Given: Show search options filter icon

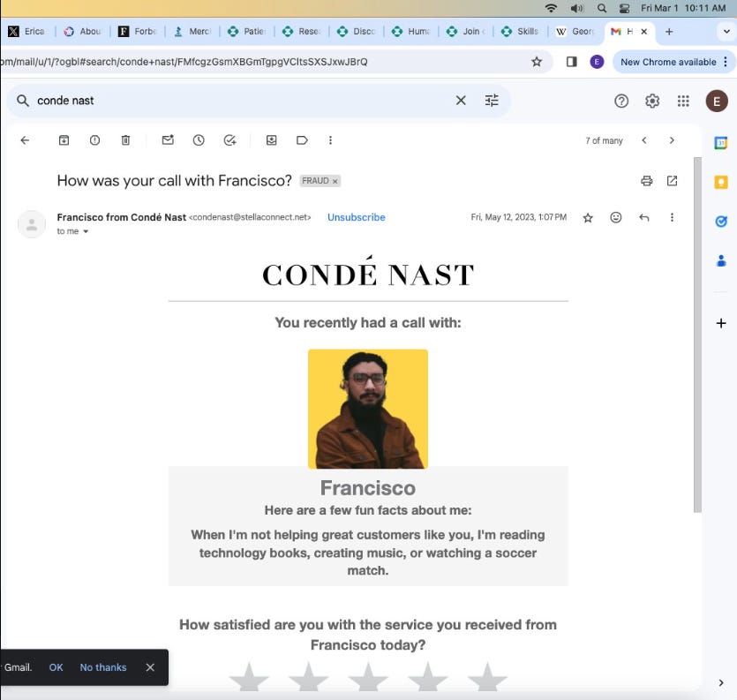Looking at the screenshot, I should point(492,100).
